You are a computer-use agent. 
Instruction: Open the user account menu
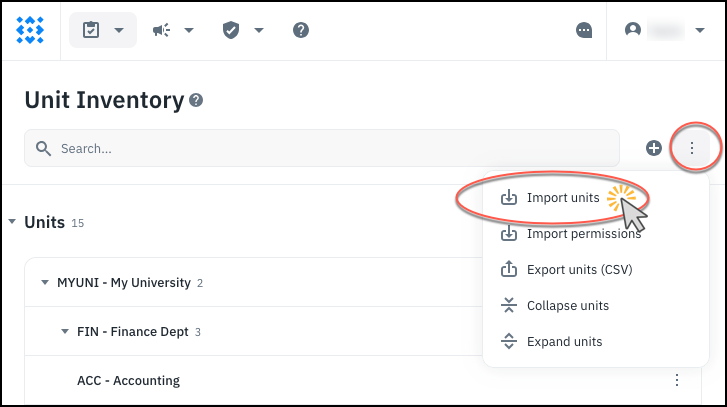(665, 30)
